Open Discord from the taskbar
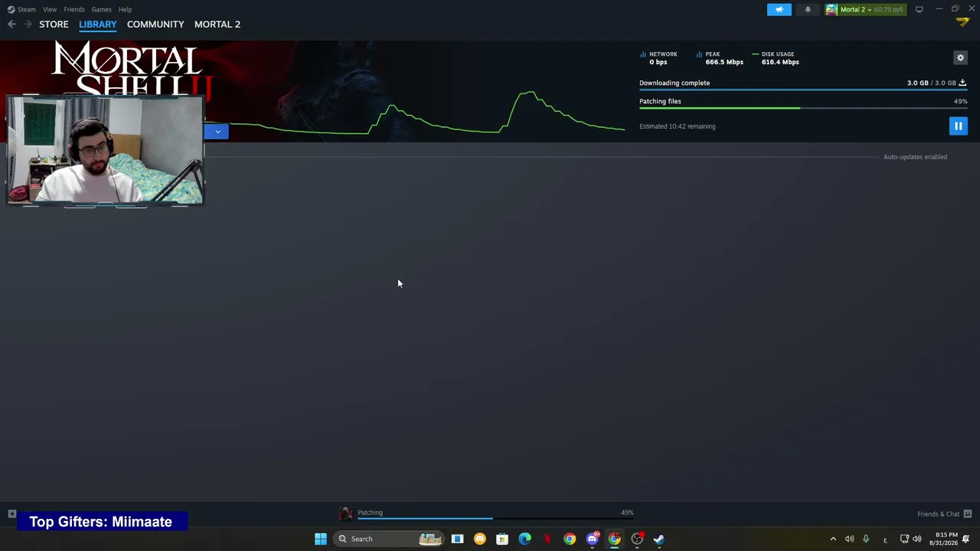980x551 pixels. click(x=592, y=539)
